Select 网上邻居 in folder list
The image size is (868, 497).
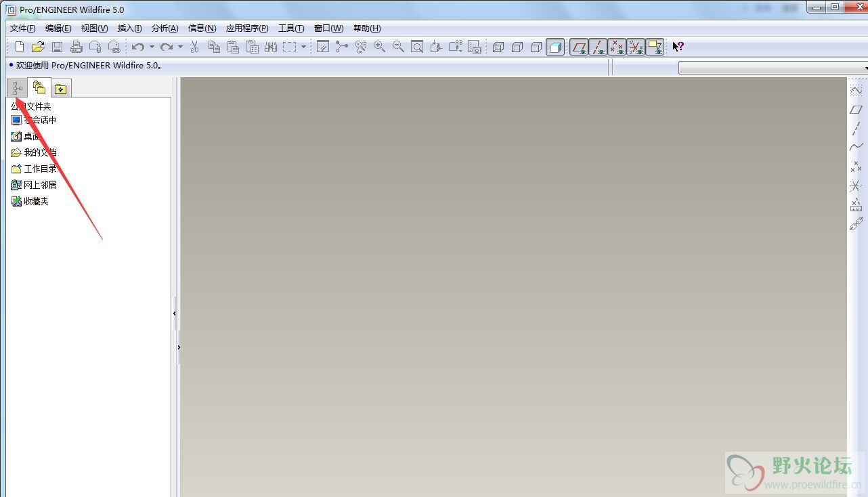[x=34, y=185]
